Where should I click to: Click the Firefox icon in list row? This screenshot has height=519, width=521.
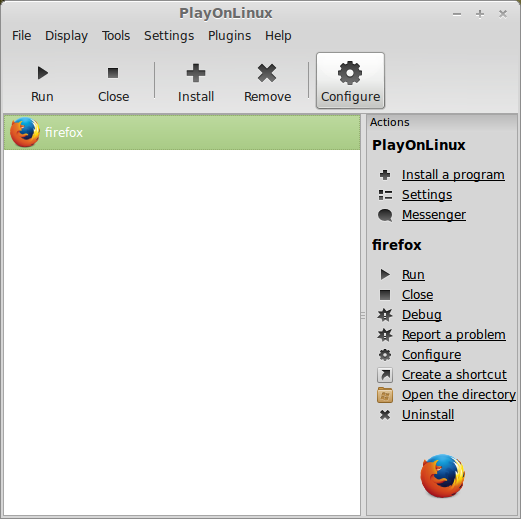(x=25, y=132)
